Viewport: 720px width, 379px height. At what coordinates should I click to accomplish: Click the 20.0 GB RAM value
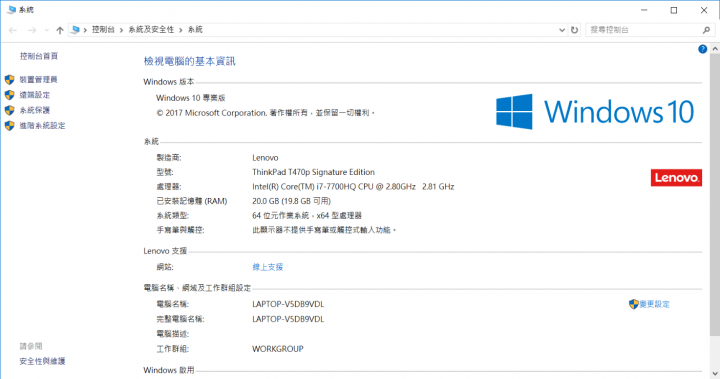tap(291, 201)
